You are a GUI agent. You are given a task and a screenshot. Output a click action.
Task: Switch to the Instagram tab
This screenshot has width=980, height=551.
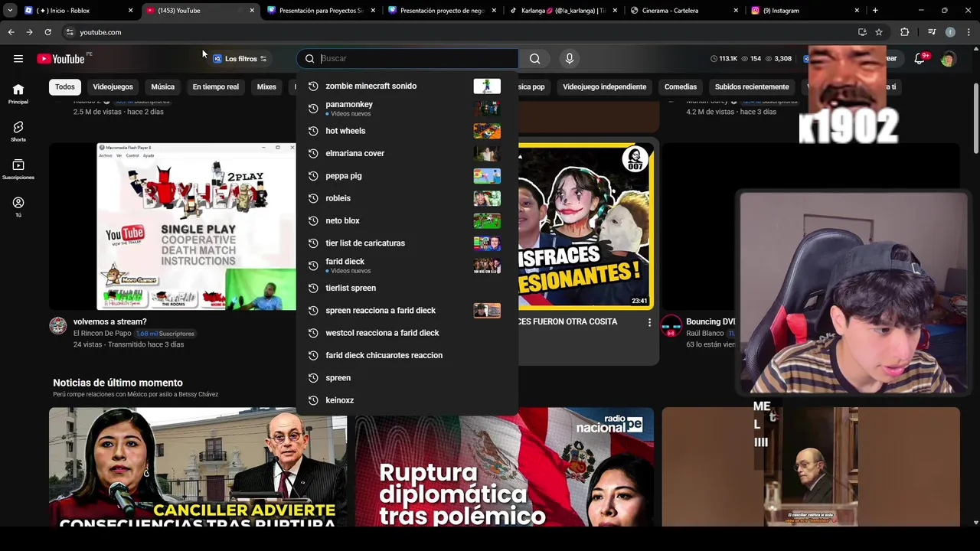[804, 11]
